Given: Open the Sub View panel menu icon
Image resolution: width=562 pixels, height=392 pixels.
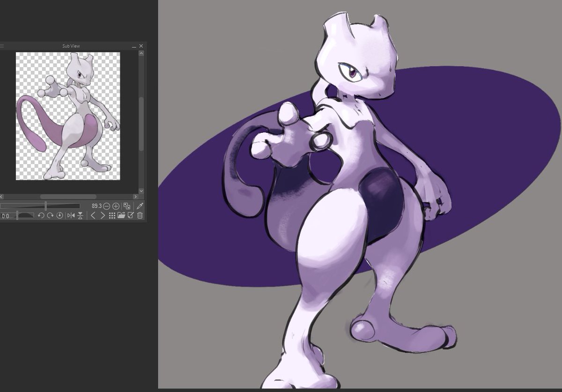Looking at the screenshot, I should point(2,46).
